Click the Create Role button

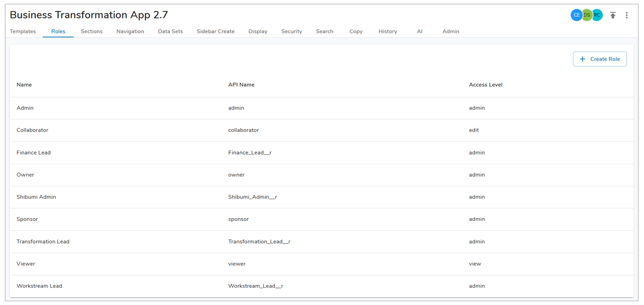(599, 59)
